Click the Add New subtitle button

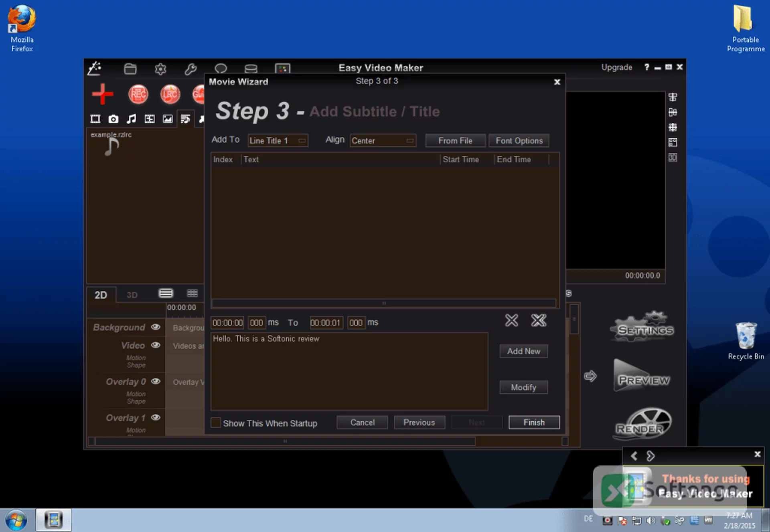click(x=523, y=351)
